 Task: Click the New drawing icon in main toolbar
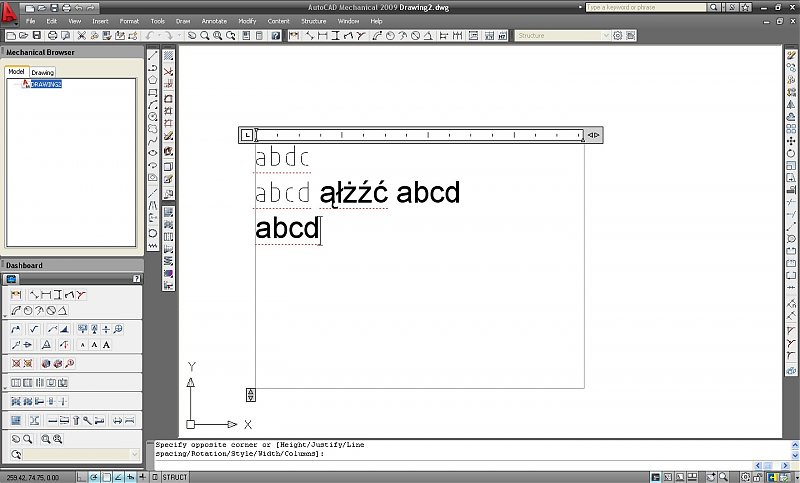(x=11, y=36)
